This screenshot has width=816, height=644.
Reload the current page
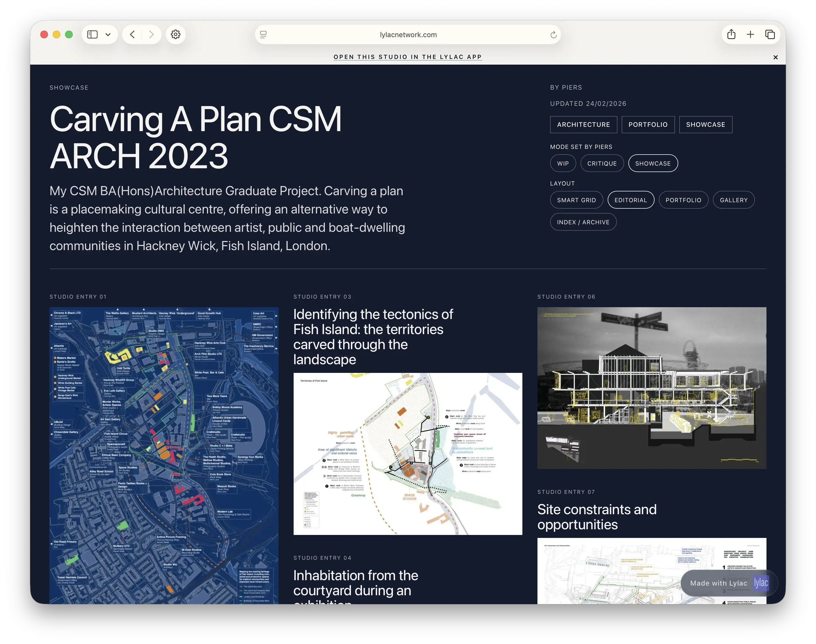553,34
